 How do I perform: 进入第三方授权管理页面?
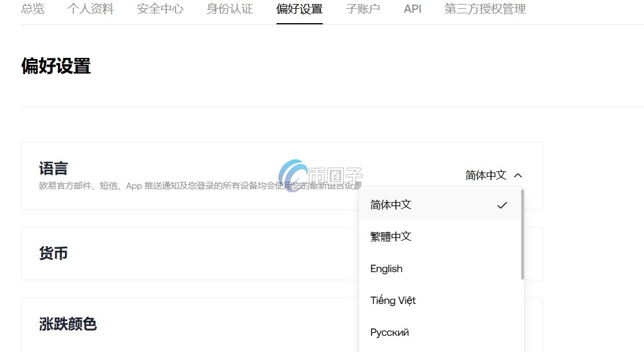coord(486,9)
